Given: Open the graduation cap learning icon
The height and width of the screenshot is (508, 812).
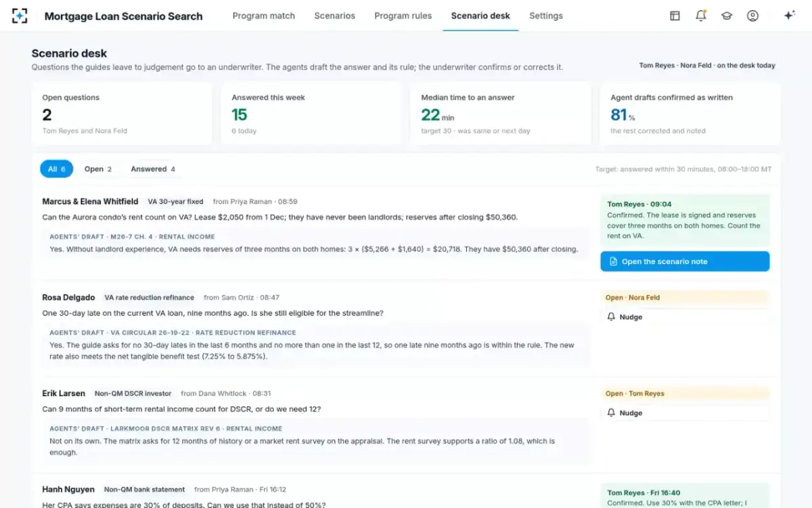Looking at the screenshot, I should [727, 16].
